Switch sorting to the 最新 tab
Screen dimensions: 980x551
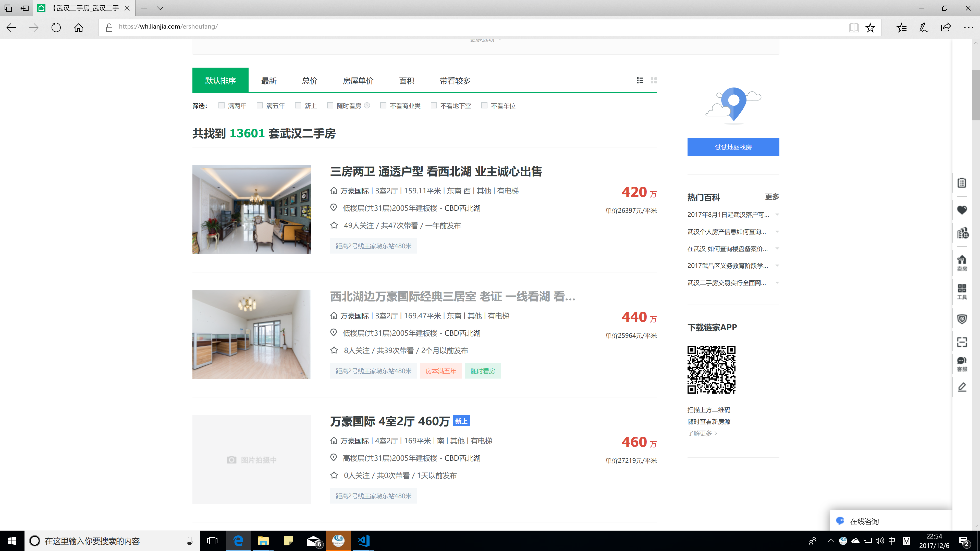[x=268, y=81]
